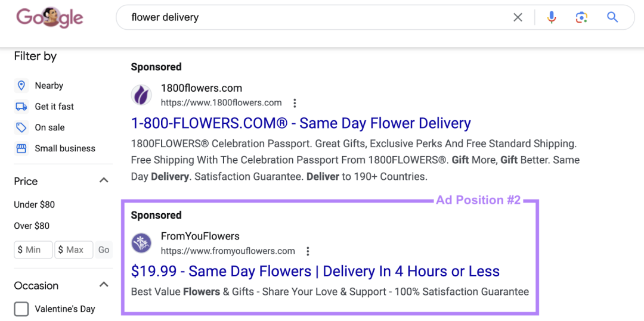Click the https://www.fromyouflowers.com URL
The height and width of the screenshot is (321, 644).
pyautogui.click(x=228, y=251)
